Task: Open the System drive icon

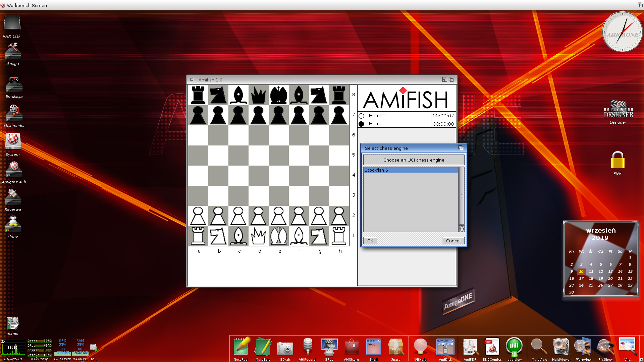Action: pos(13,145)
